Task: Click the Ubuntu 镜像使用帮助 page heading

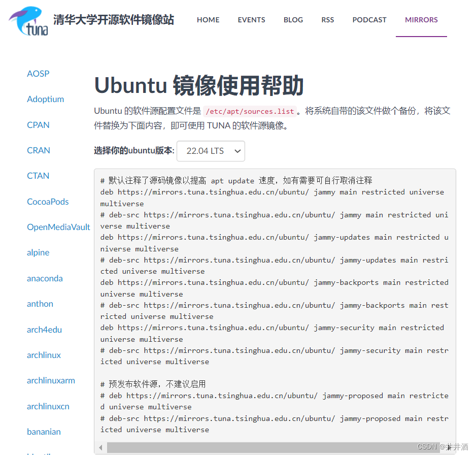Action: (x=199, y=85)
